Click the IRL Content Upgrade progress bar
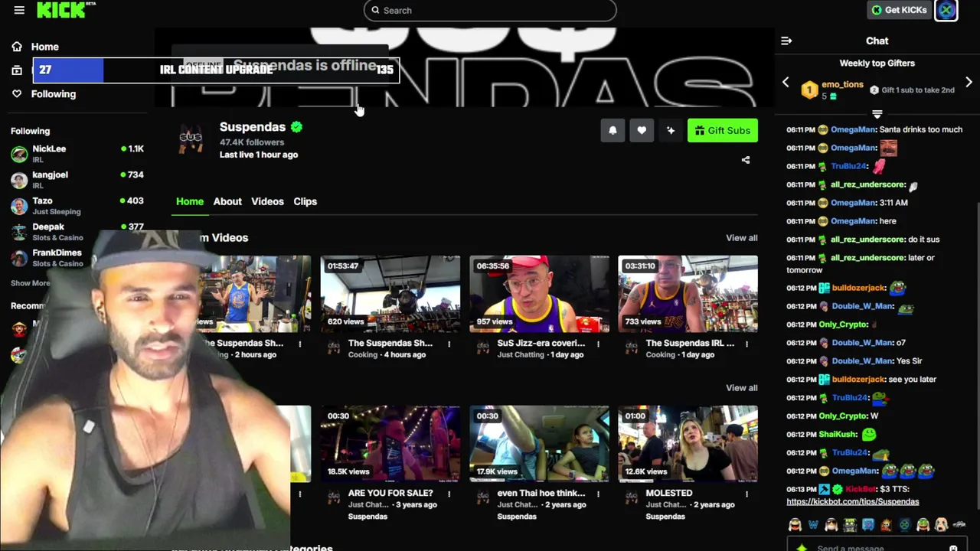This screenshot has width=980, height=551. click(x=216, y=70)
